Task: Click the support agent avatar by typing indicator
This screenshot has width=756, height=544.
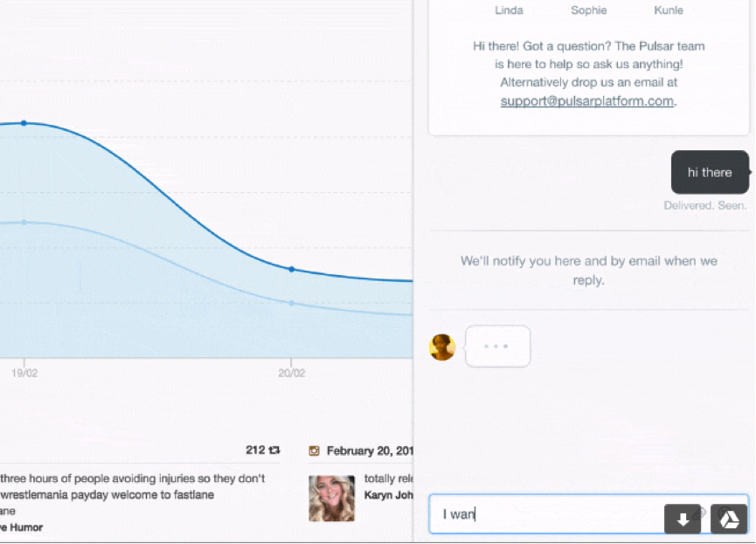Action: coord(442,347)
